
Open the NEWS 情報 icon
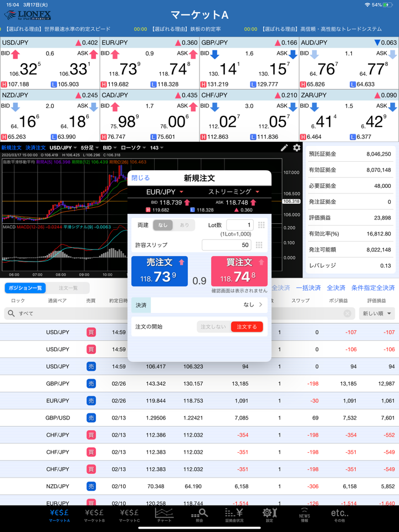coord(304,515)
